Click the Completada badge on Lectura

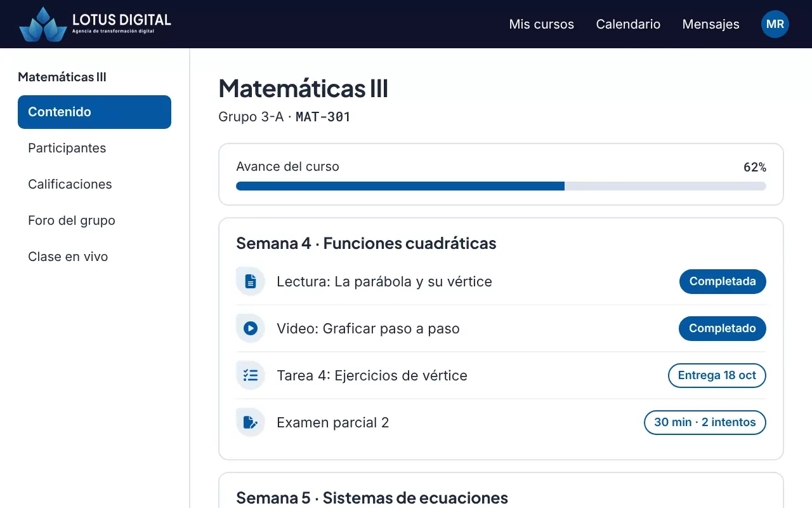click(x=723, y=281)
